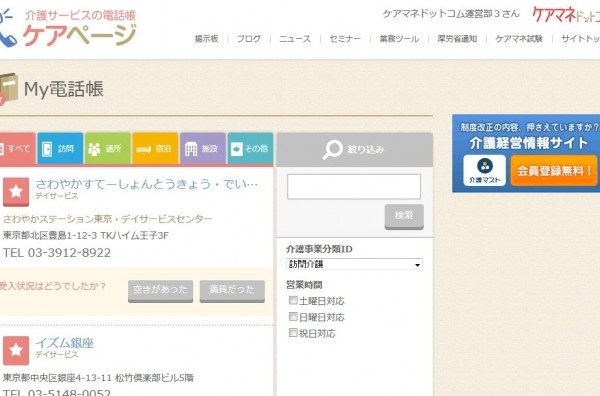Open the My電話帳 book icon
The width and height of the screenshot is (600, 396).
(8, 89)
